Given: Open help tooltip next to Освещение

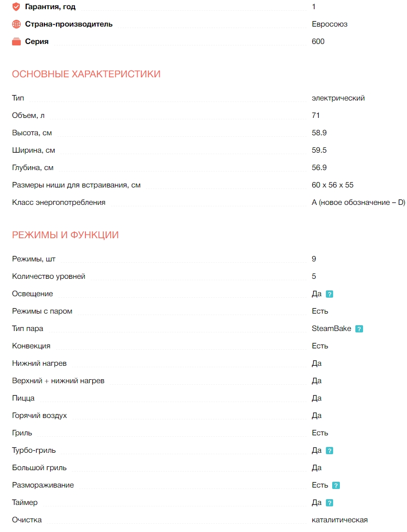Looking at the screenshot, I should tap(330, 294).
